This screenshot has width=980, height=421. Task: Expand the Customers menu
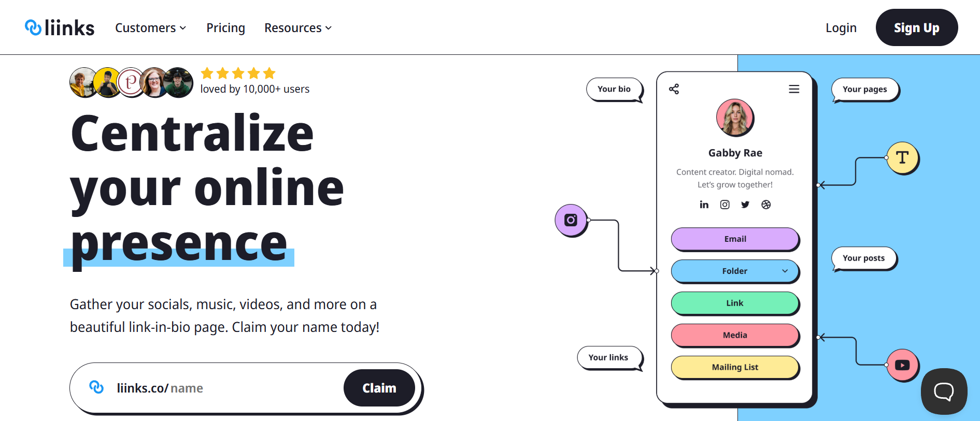coord(150,28)
